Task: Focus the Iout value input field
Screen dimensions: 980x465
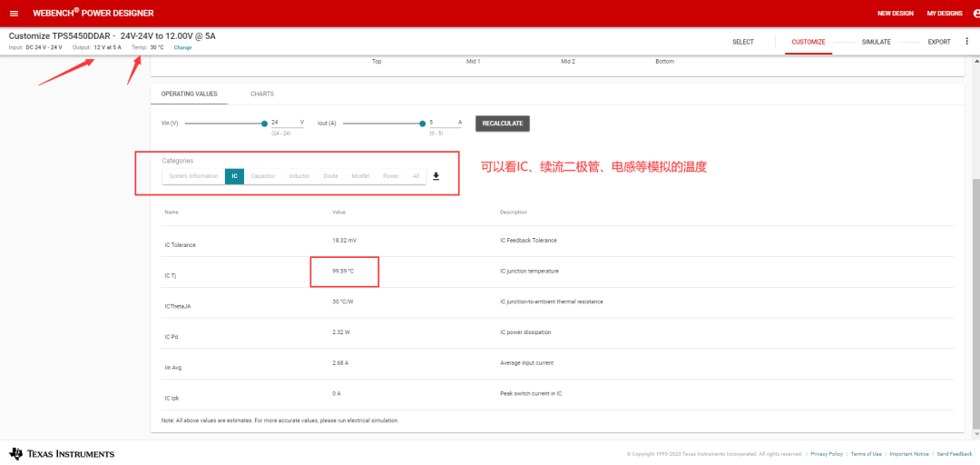Action: point(445,123)
